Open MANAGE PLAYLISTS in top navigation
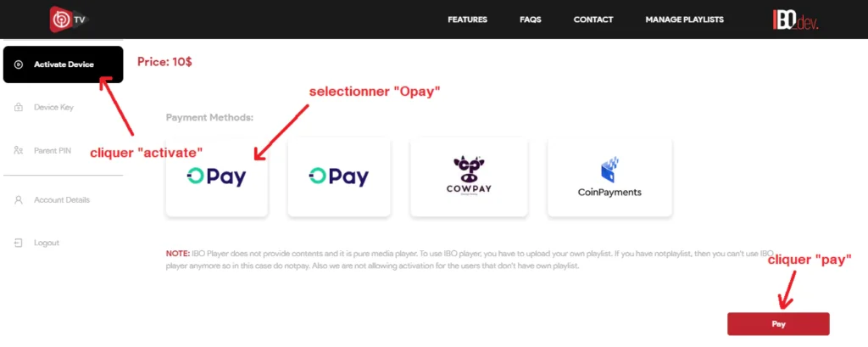The image size is (868, 347). click(684, 20)
